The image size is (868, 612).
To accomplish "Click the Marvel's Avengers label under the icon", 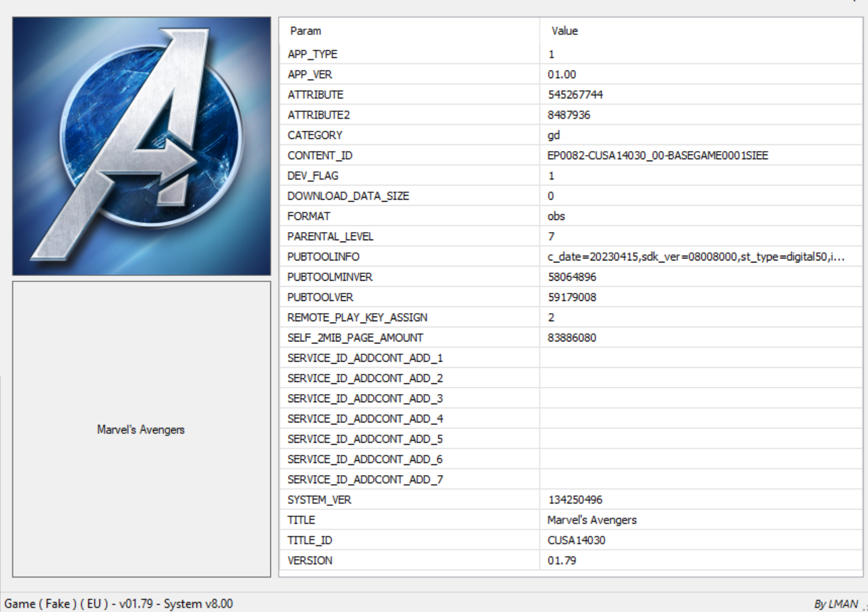I will (141, 430).
